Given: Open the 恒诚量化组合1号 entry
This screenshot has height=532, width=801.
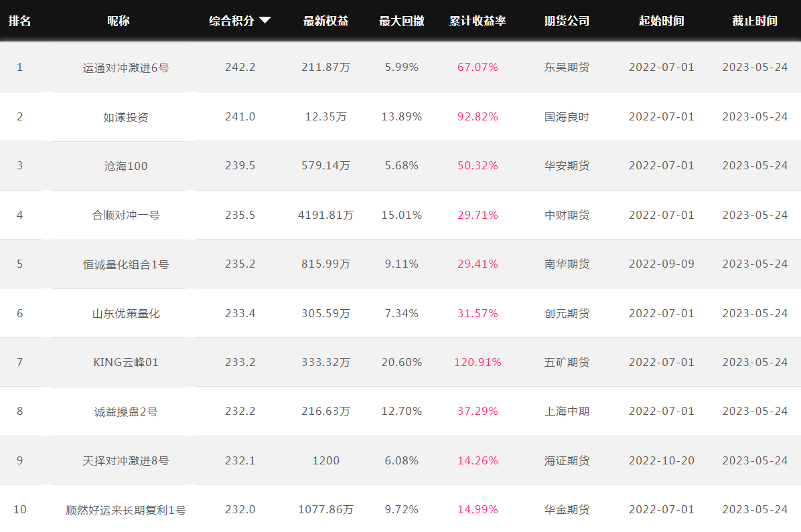Looking at the screenshot, I should 126,264.
